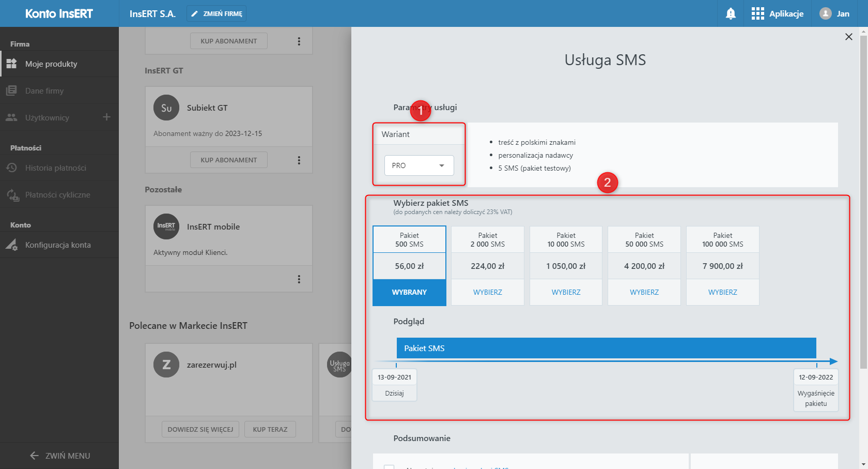Click the Płatności cykliczne icon
Image resolution: width=868 pixels, height=469 pixels.
pyautogui.click(x=12, y=195)
